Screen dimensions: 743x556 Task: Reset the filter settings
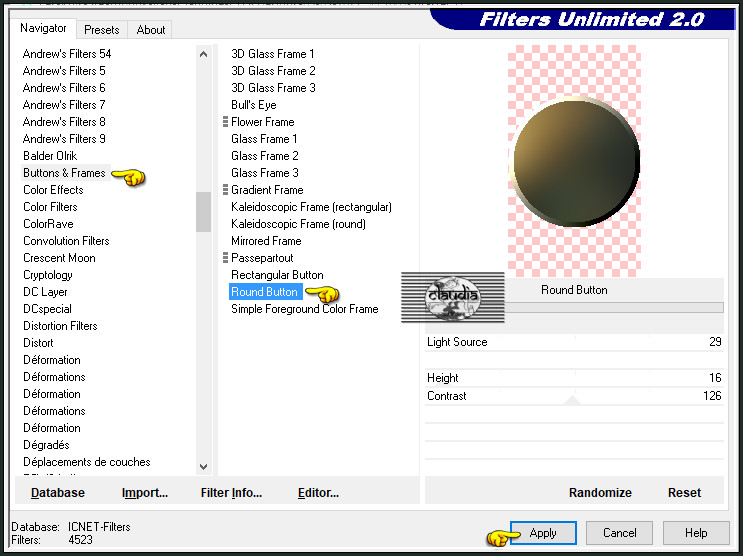point(685,493)
